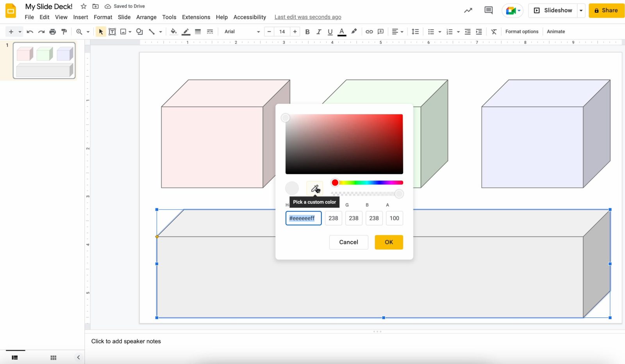Toggle underline text formatting
The width and height of the screenshot is (625, 364).
tap(330, 32)
